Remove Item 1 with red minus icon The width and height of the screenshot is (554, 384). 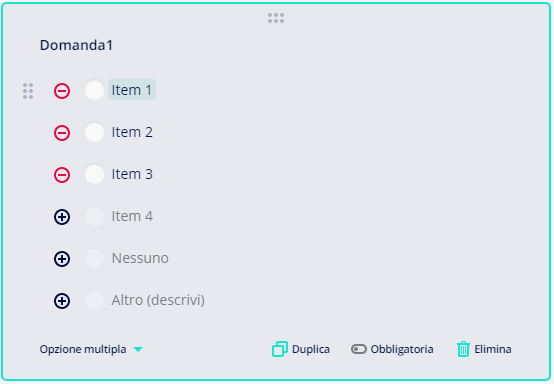click(x=62, y=91)
